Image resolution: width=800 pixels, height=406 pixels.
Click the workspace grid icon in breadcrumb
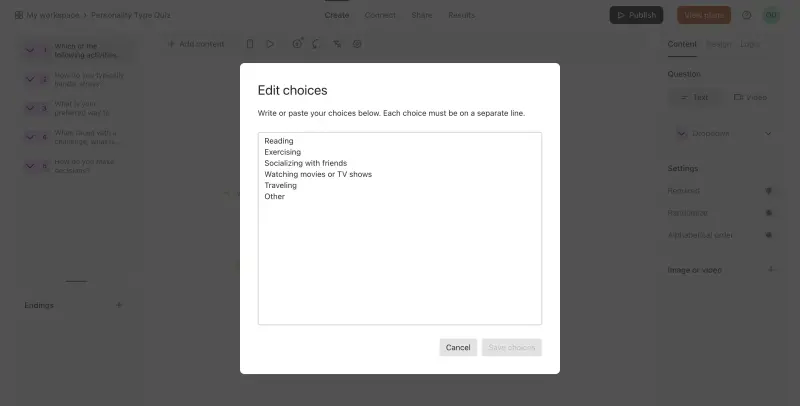pos(19,15)
